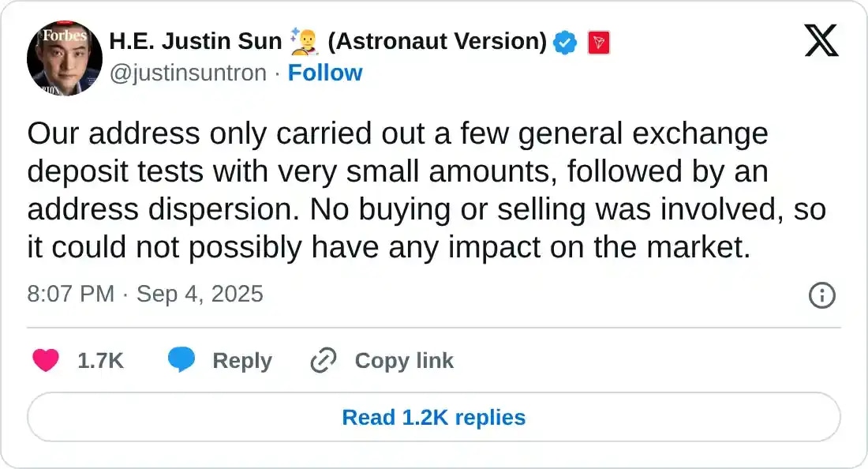
Task: Click the blue verified badge
Action: tap(564, 43)
